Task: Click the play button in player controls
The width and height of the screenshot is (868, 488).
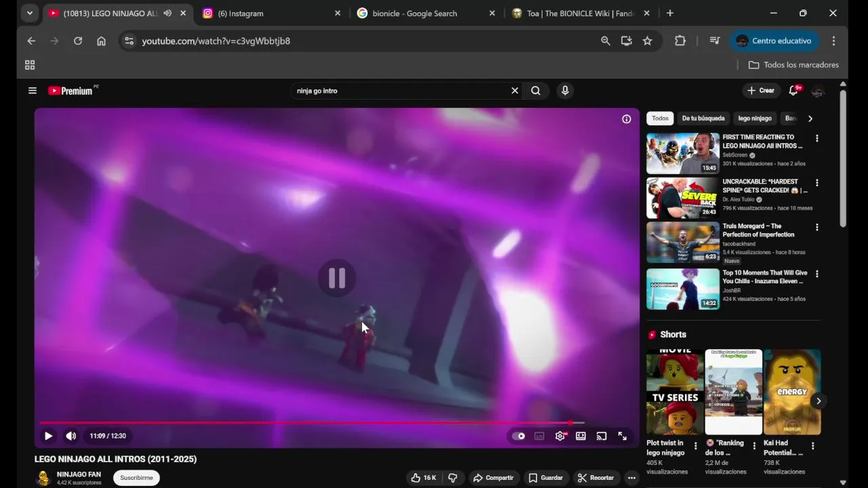Action: [48, 436]
